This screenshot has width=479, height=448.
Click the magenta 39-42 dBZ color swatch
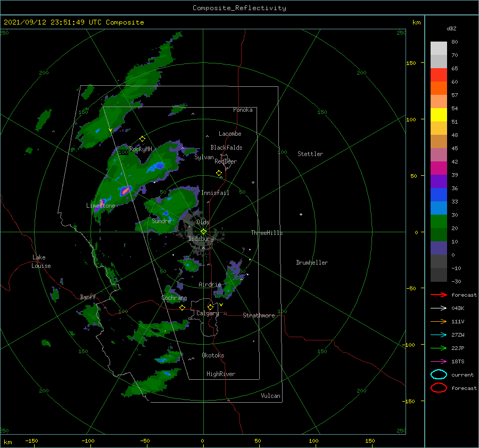tap(439, 168)
